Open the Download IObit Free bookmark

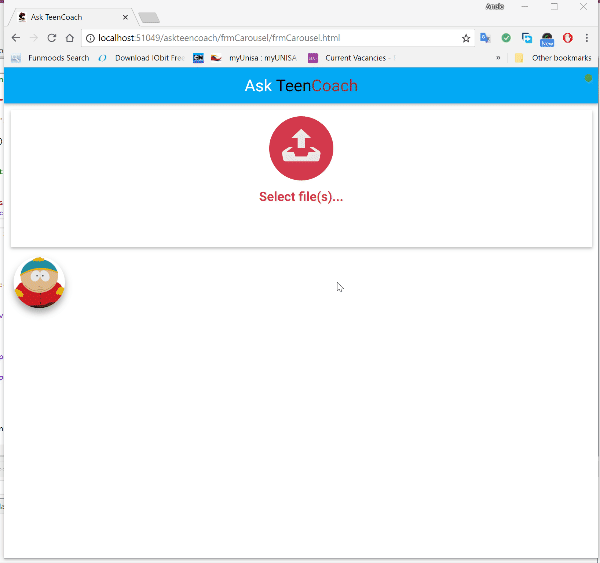pyautogui.click(x=141, y=58)
